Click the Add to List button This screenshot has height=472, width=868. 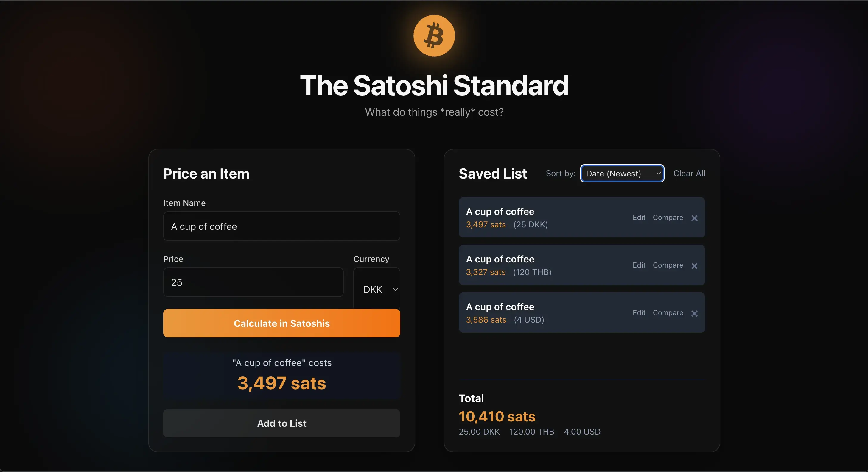click(281, 423)
